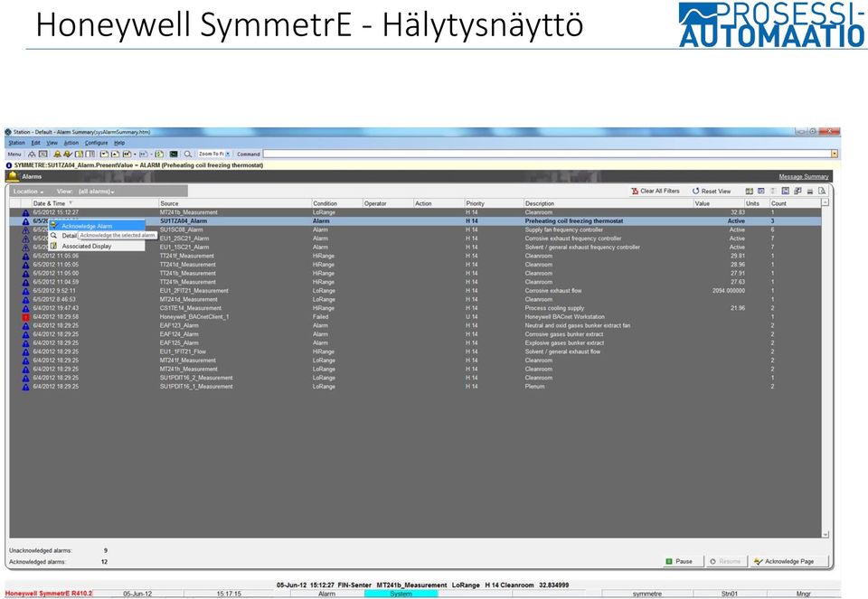Click inside the Command input field
The height and width of the screenshot is (599, 868).
[547, 154]
